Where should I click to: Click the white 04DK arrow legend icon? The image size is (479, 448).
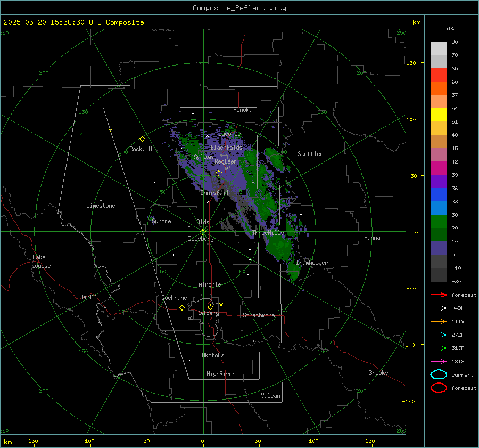439,308
